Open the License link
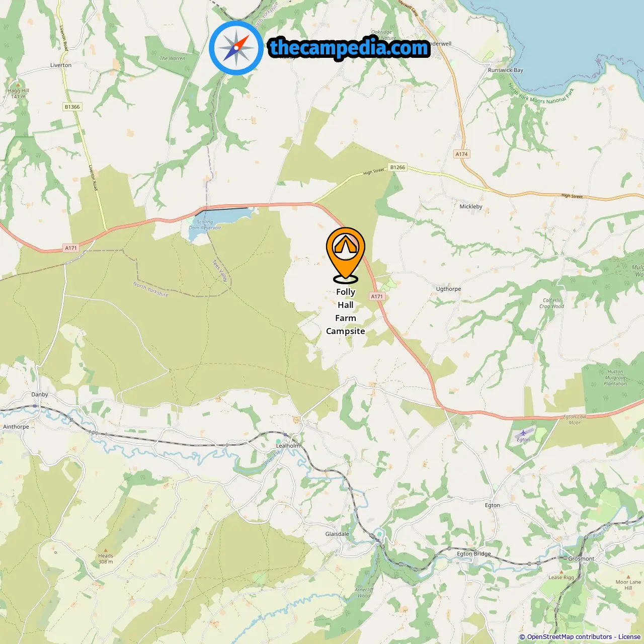 point(629,636)
